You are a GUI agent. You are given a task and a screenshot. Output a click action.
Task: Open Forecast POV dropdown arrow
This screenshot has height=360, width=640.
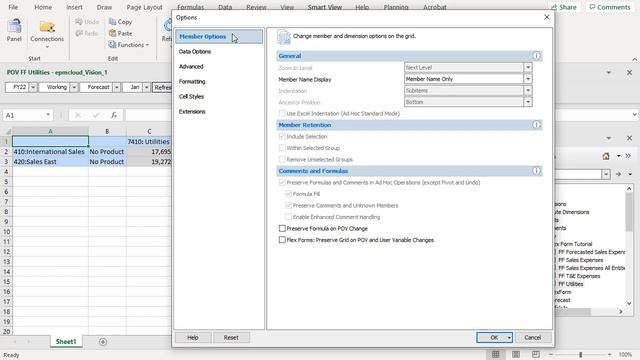pos(116,87)
